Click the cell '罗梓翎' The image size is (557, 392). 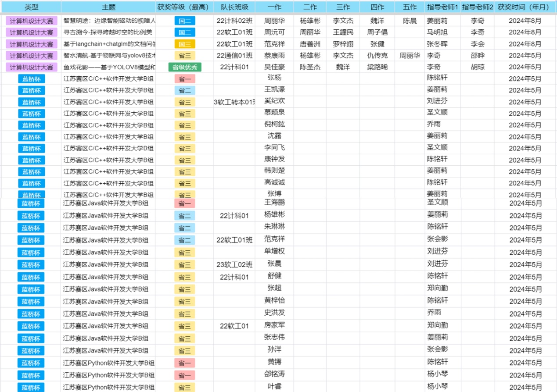click(343, 44)
